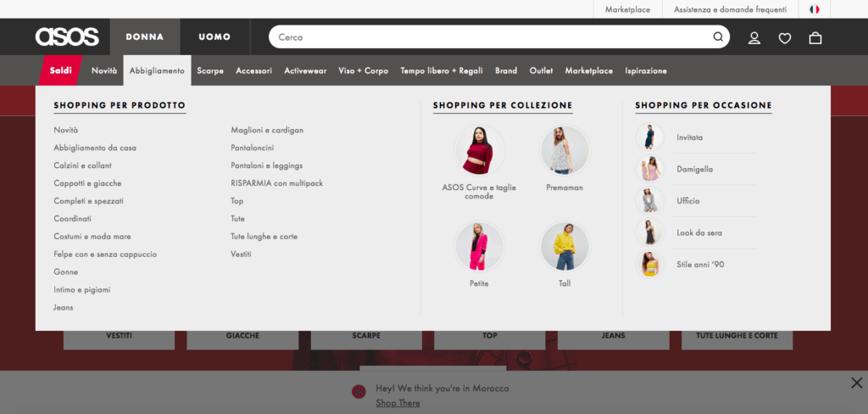
Task: Switch to the DONNA section
Action: (x=144, y=37)
